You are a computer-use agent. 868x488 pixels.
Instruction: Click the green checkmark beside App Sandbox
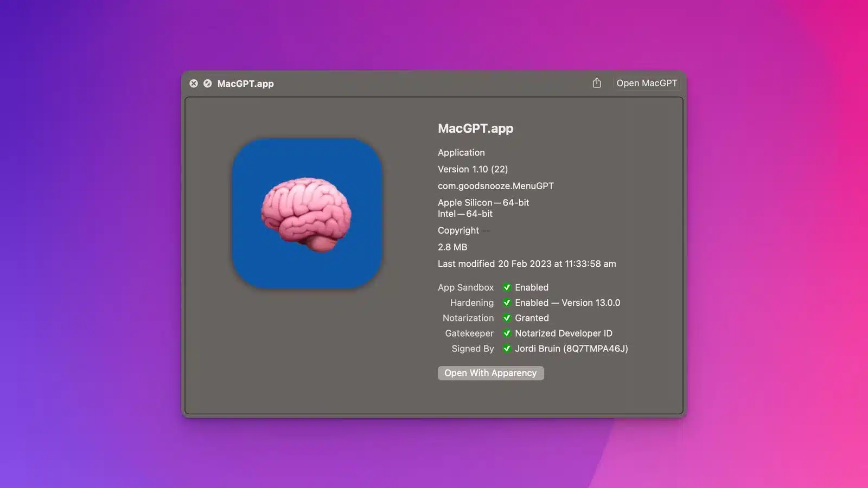point(507,287)
